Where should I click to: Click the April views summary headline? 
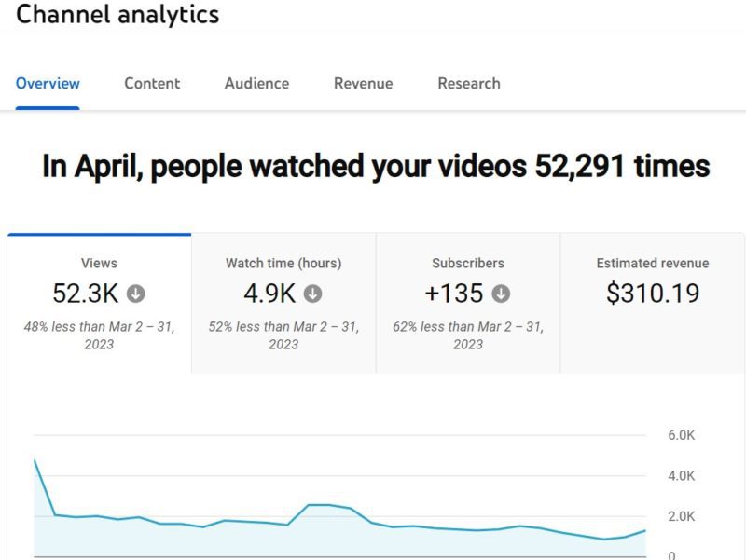[x=376, y=167]
